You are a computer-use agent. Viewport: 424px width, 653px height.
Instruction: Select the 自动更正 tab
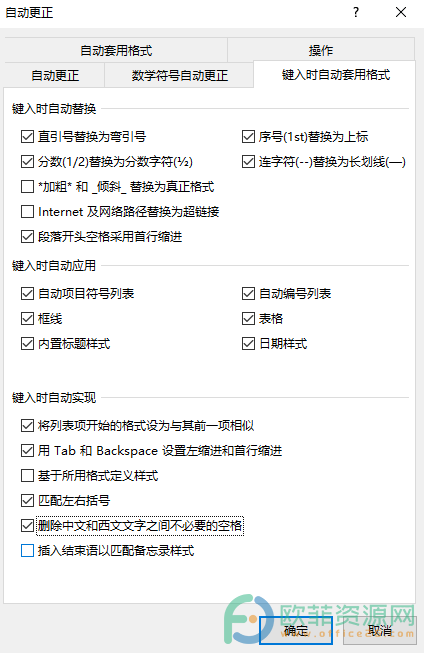pos(55,75)
